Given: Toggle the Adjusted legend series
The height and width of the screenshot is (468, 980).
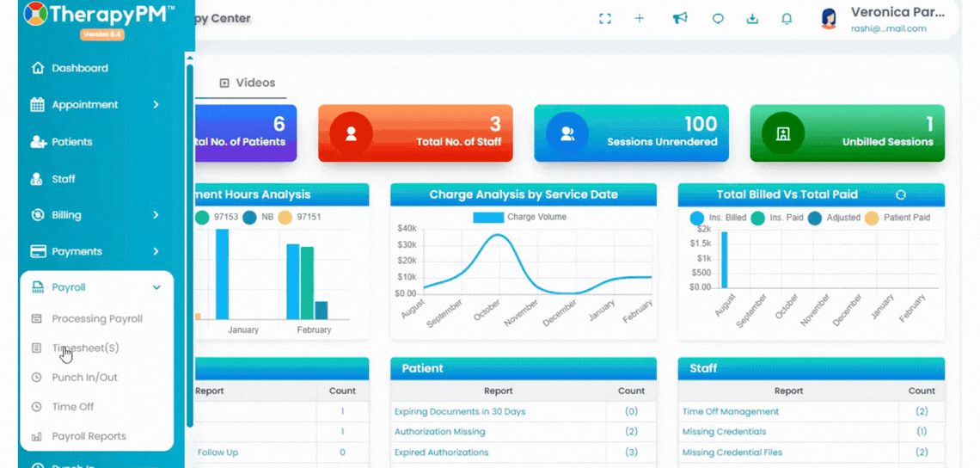Looking at the screenshot, I should click(834, 218).
